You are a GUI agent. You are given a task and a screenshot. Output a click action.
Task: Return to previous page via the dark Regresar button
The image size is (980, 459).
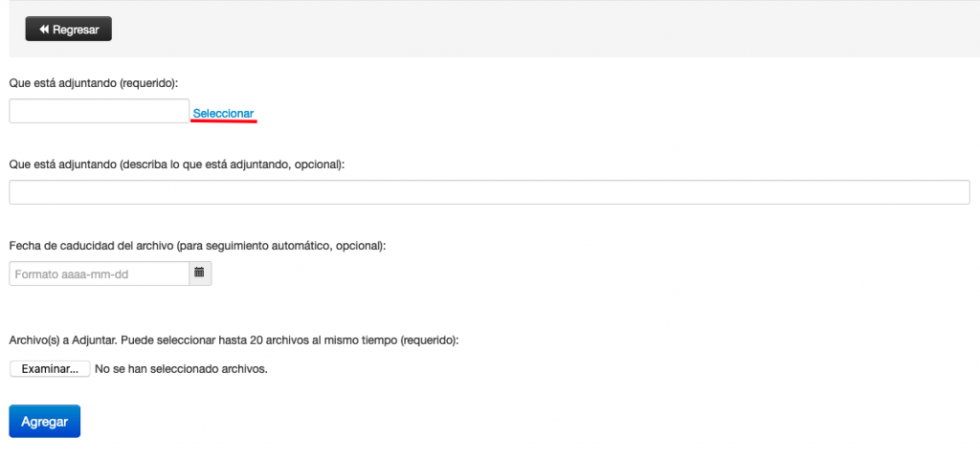coord(69,30)
